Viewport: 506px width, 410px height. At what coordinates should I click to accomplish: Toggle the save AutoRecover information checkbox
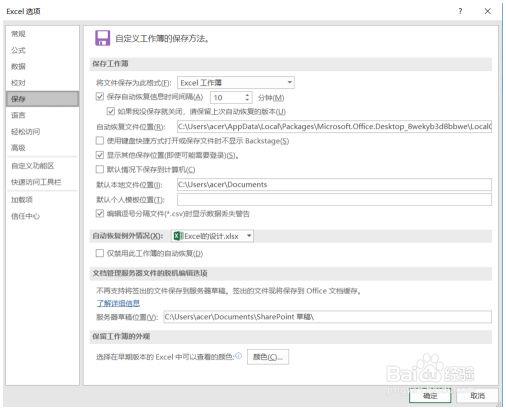tap(100, 97)
